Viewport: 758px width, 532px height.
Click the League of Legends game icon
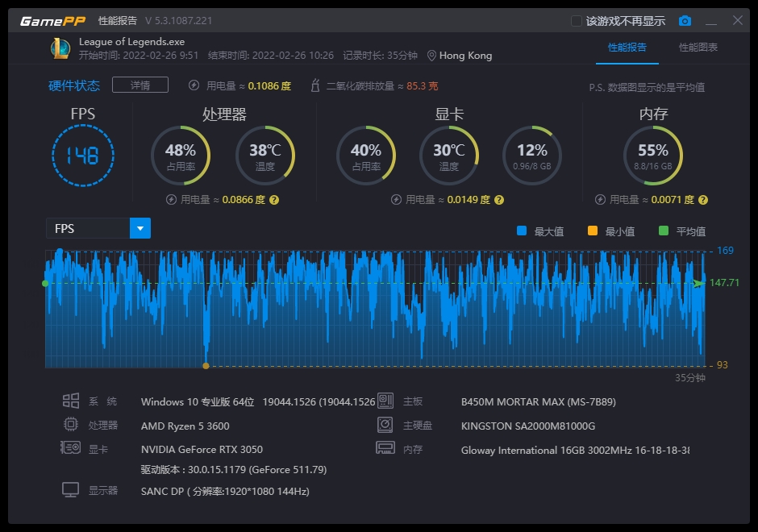point(60,48)
